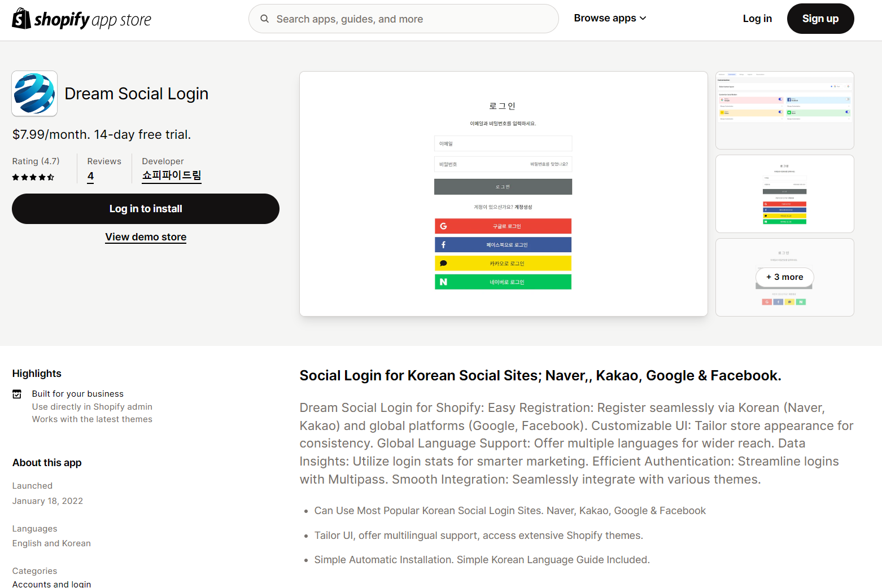The width and height of the screenshot is (882, 588).
Task: Click Log in to install button
Action: click(146, 209)
